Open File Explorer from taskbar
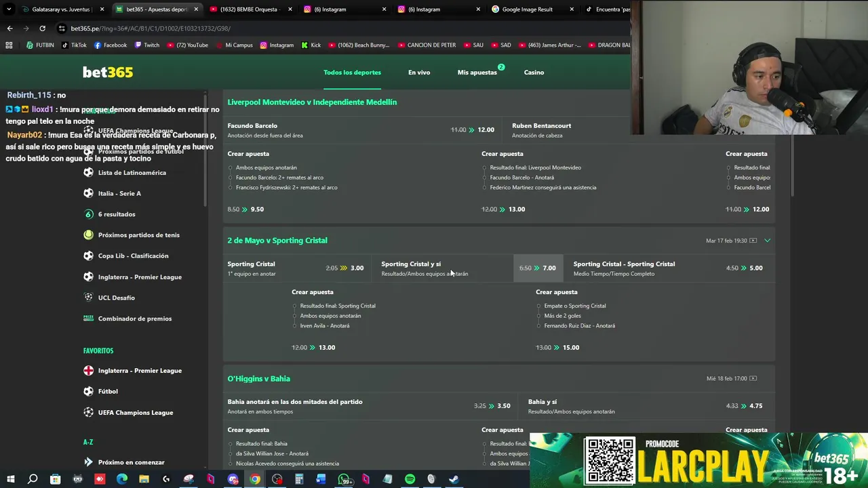The width and height of the screenshot is (868, 488). click(x=144, y=479)
